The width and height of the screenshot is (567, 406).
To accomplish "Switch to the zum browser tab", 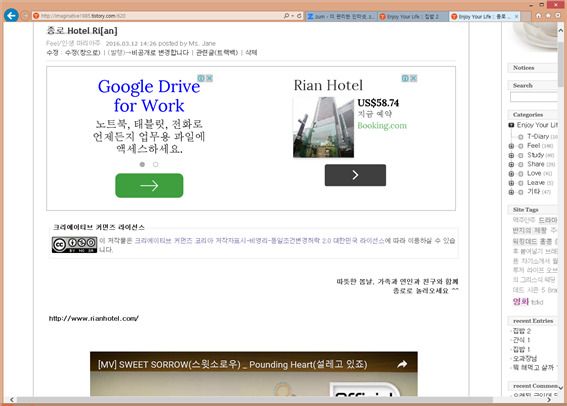I will pyautogui.click(x=341, y=16).
